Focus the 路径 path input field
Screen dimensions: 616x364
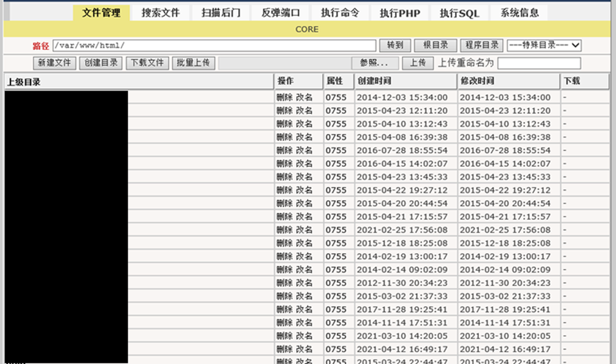pos(215,45)
